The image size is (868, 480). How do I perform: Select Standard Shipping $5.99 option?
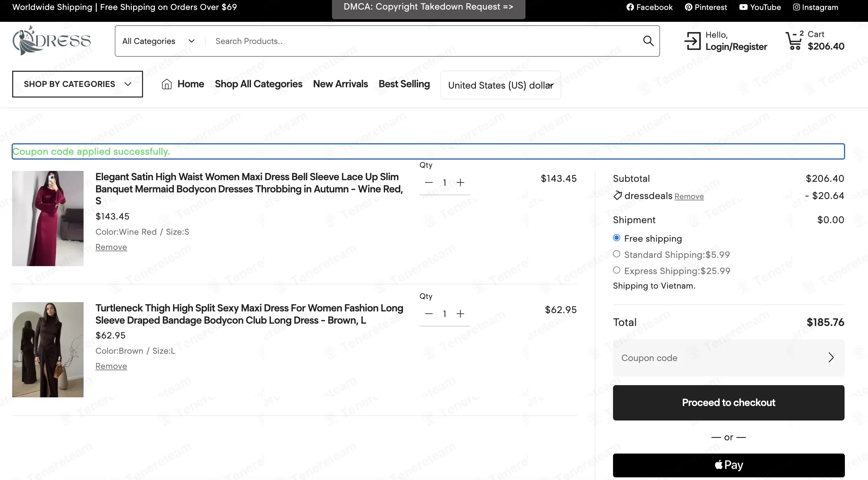[616, 254]
